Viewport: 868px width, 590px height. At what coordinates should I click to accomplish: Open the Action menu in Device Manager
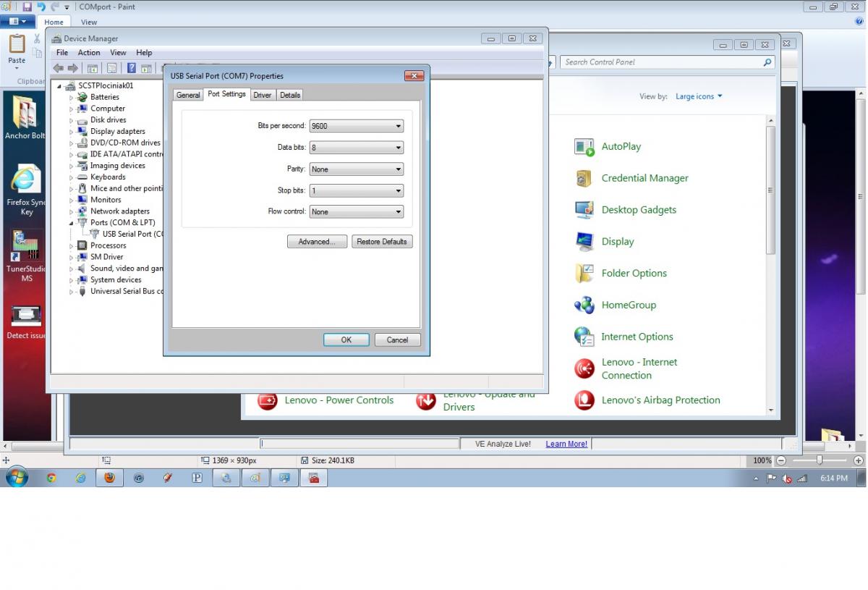[89, 53]
